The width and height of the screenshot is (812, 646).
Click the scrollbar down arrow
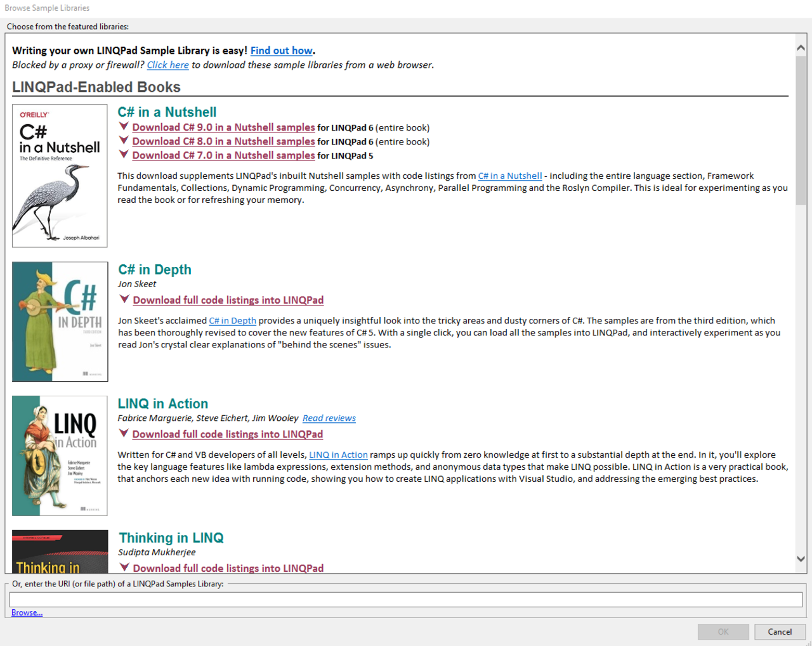[x=801, y=559]
